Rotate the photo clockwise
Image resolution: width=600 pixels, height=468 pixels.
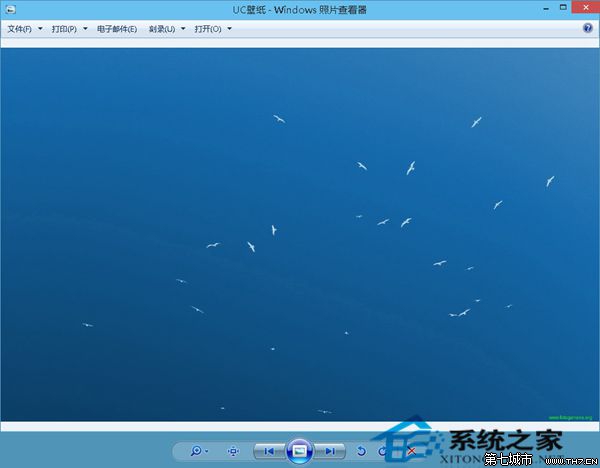[x=382, y=451]
